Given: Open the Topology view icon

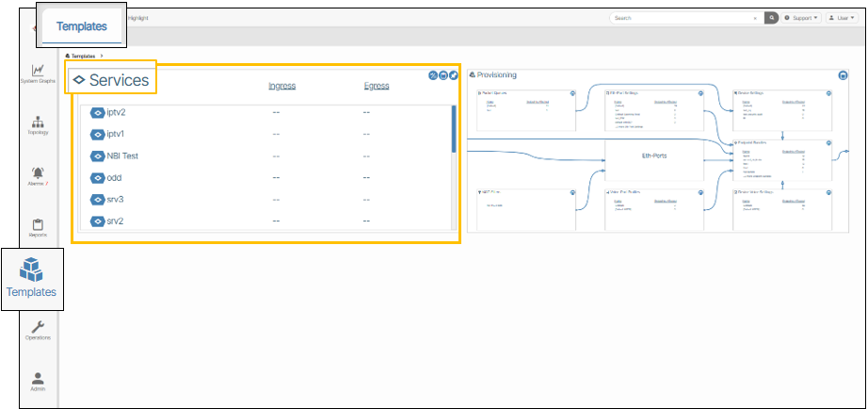Looking at the screenshot, I should point(38,123).
